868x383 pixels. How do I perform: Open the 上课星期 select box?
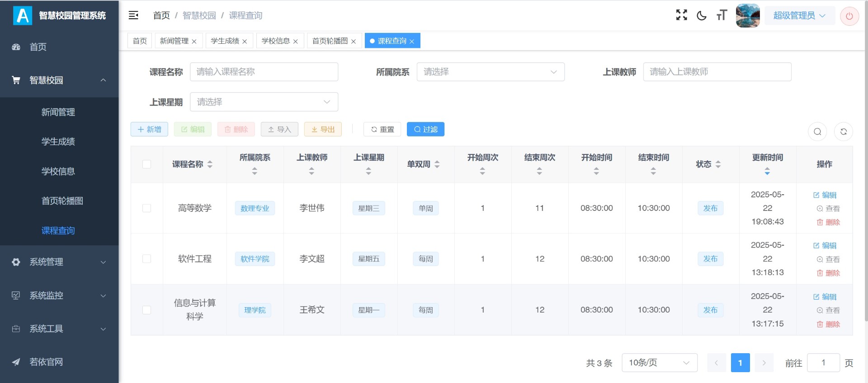click(x=264, y=102)
